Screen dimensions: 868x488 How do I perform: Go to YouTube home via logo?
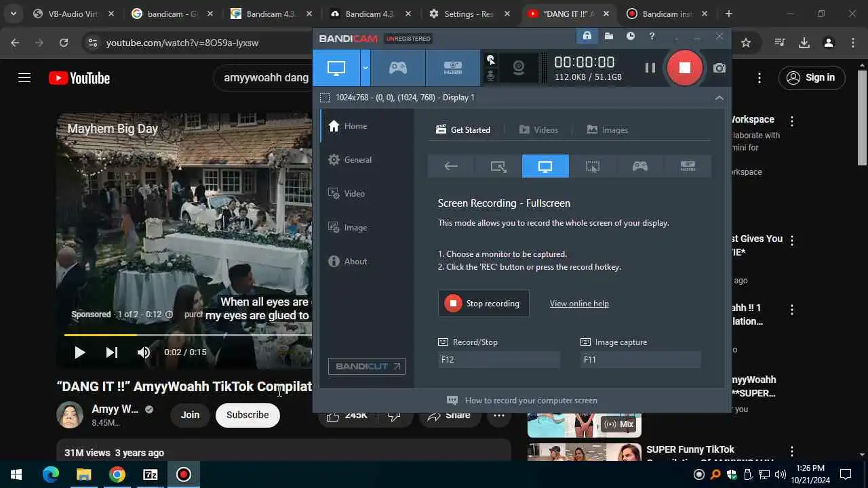[x=79, y=78]
